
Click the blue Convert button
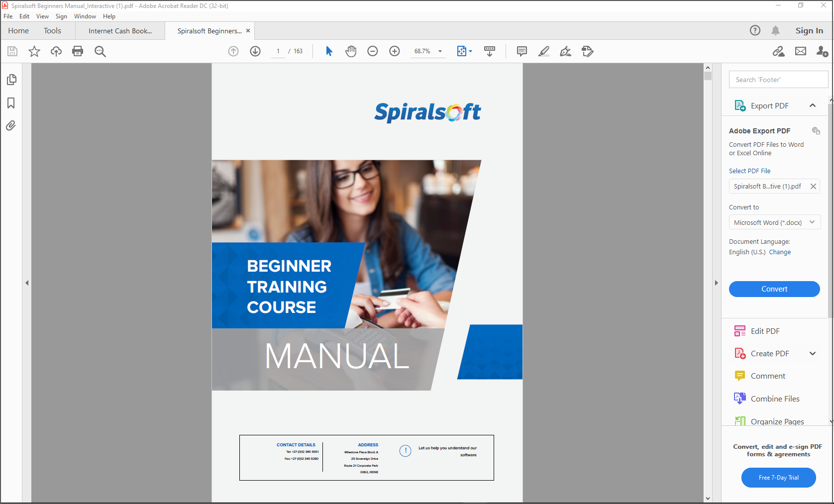[x=774, y=289]
